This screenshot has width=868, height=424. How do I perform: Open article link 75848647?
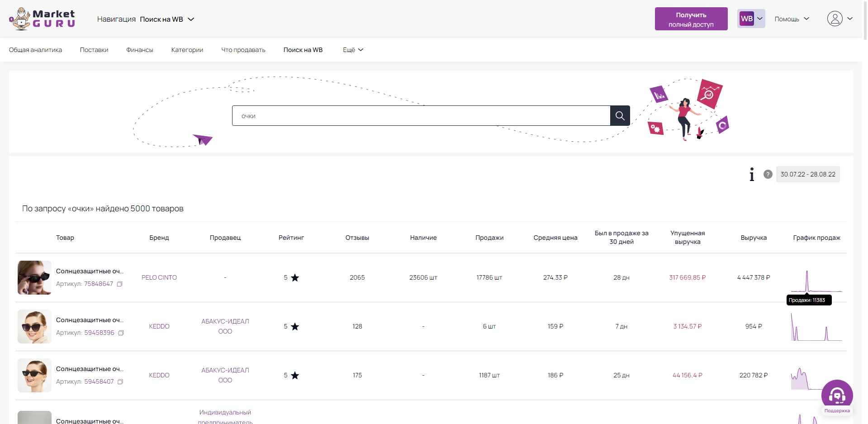click(99, 284)
